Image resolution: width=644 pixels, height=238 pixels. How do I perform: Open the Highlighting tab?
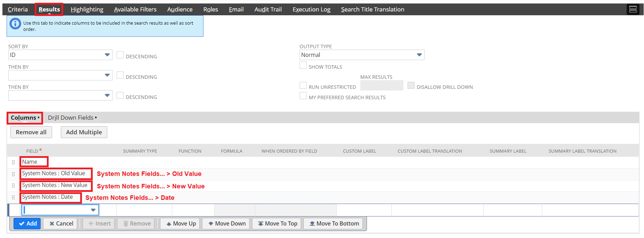tap(87, 9)
